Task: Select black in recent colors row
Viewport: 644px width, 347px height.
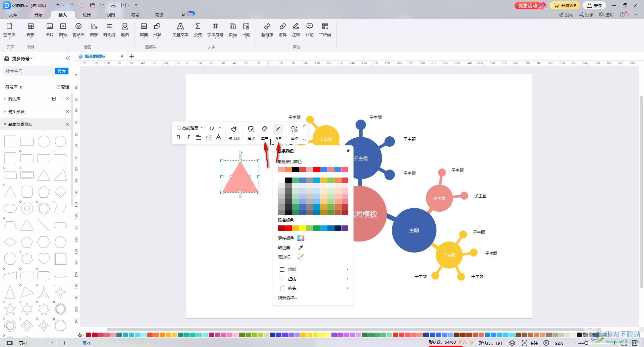Action: coord(296,169)
